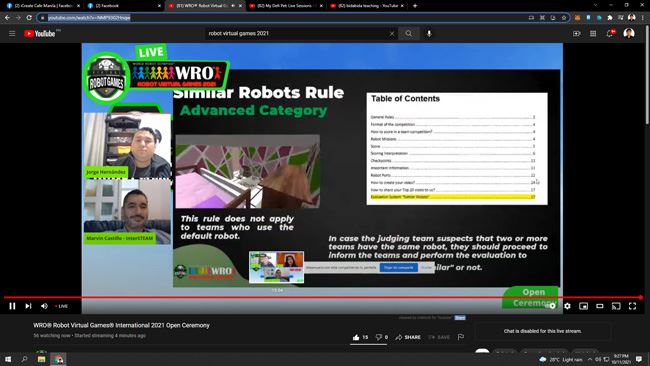Skip to the next video

coord(28,306)
